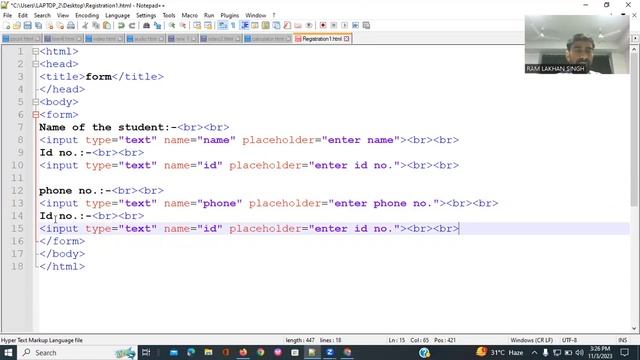Open the Language menu
The image size is (640, 360).
pyautogui.click(x=118, y=16)
